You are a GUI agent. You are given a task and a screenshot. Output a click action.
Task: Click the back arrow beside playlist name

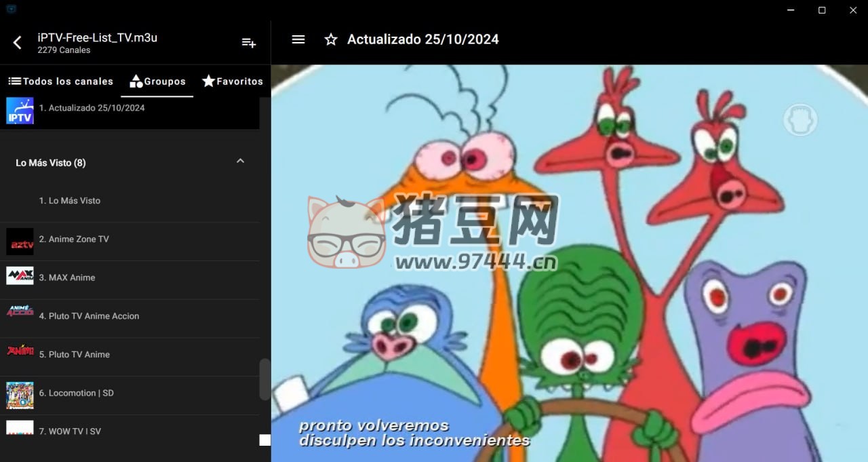(x=18, y=43)
